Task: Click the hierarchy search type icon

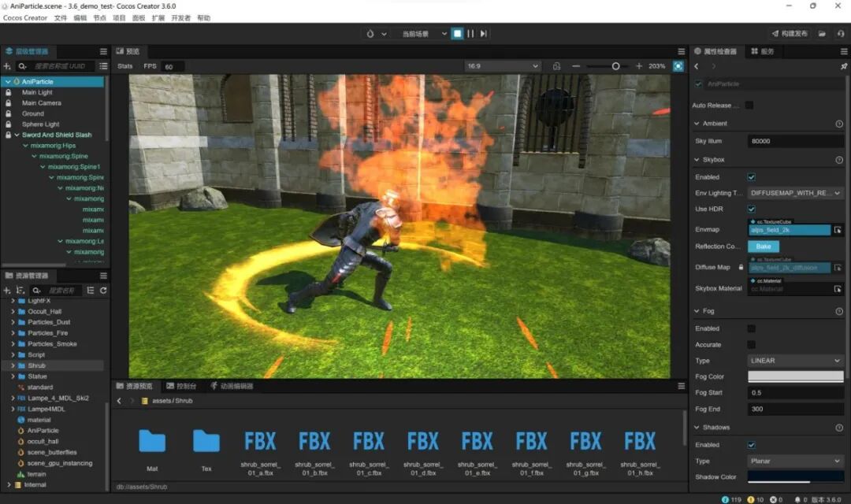Action: 22,66
